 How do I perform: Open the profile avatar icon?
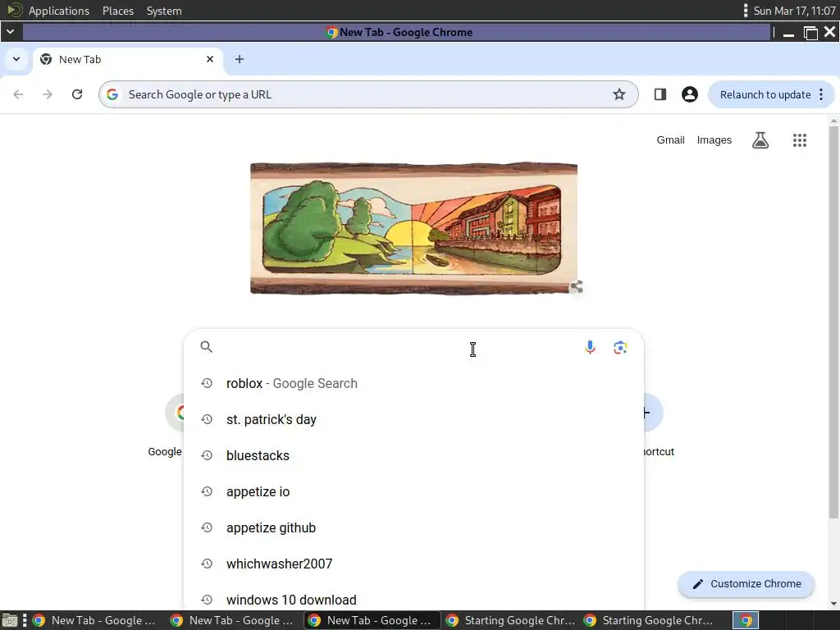(x=689, y=94)
